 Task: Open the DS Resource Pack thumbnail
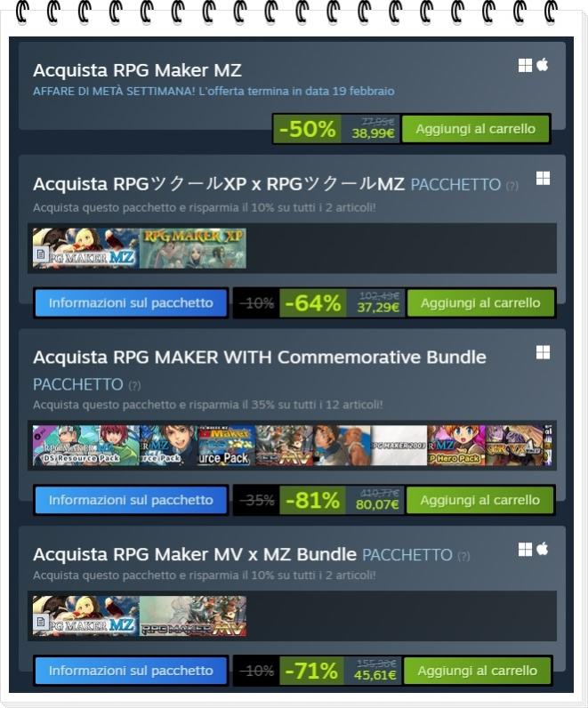coord(86,446)
